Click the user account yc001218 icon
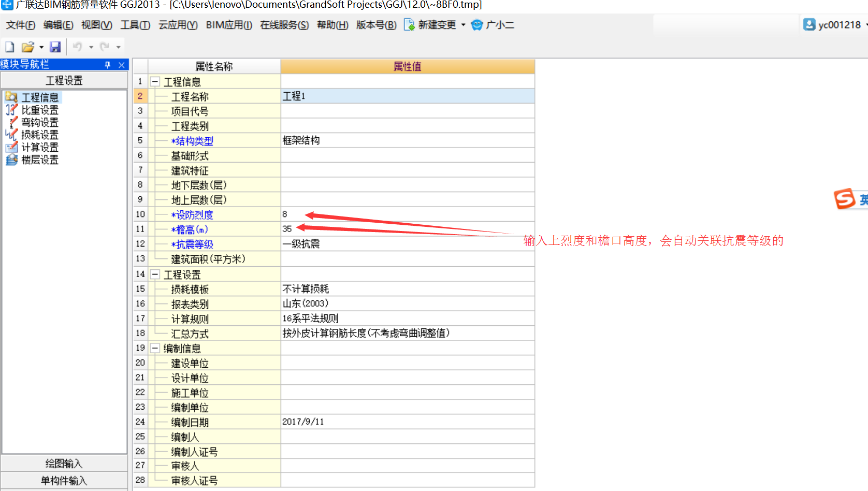This screenshot has height=491, width=868. (809, 24)
